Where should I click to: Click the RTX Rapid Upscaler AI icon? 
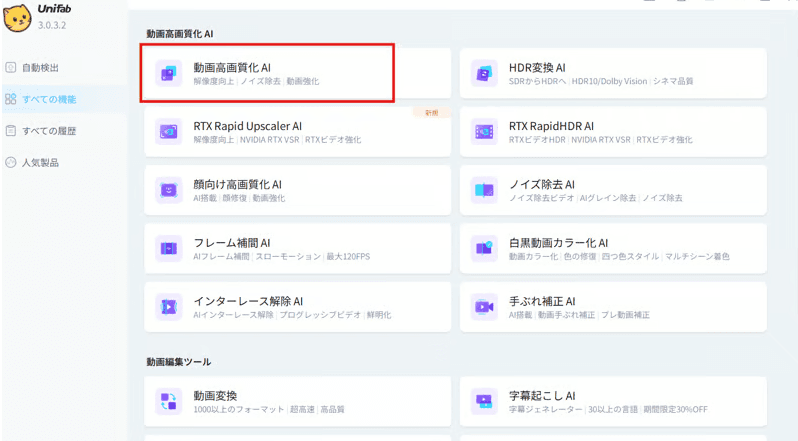click(x=168, y=132)
